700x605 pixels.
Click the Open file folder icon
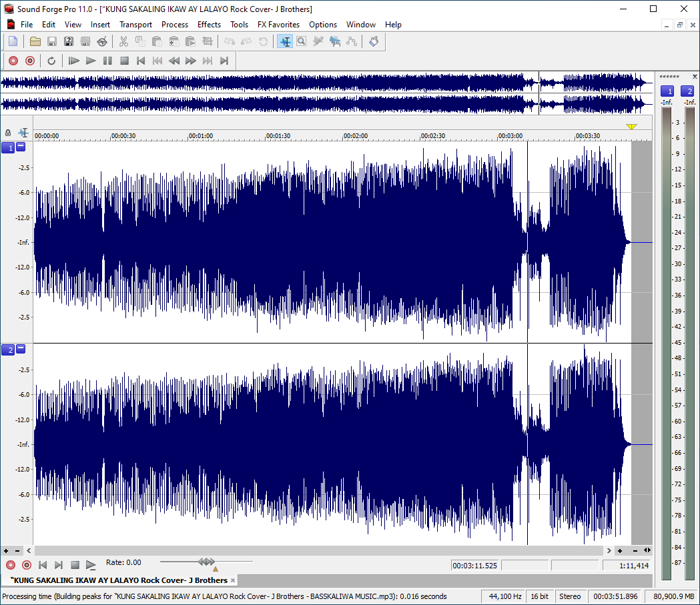click(x=35, y=41)
